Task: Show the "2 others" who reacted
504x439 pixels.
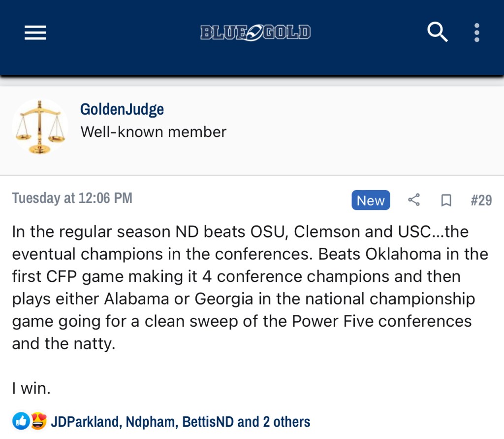Action: (286, 422)
